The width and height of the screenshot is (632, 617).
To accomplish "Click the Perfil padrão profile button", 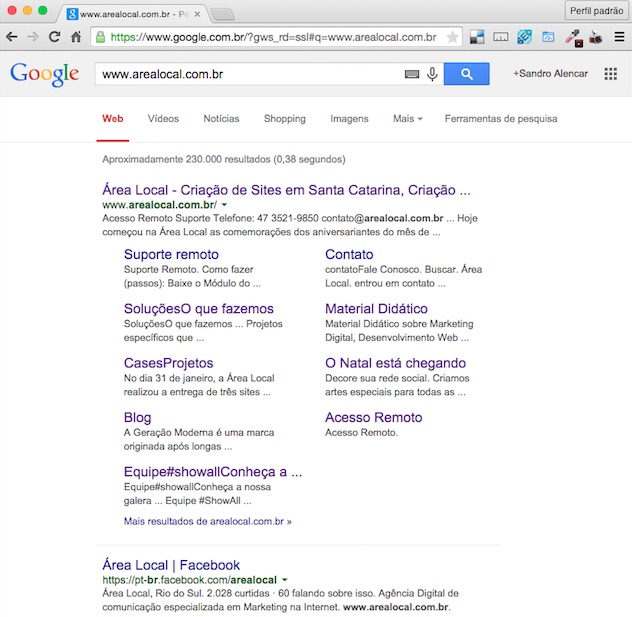I will pyautogui.click(x=595, y=10).
